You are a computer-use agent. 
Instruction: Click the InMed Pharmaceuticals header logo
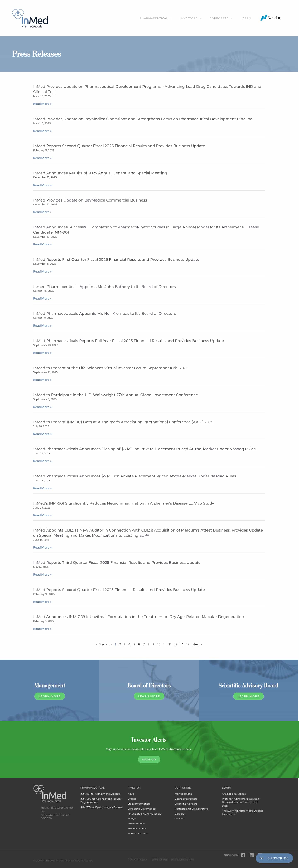point(30,18)
